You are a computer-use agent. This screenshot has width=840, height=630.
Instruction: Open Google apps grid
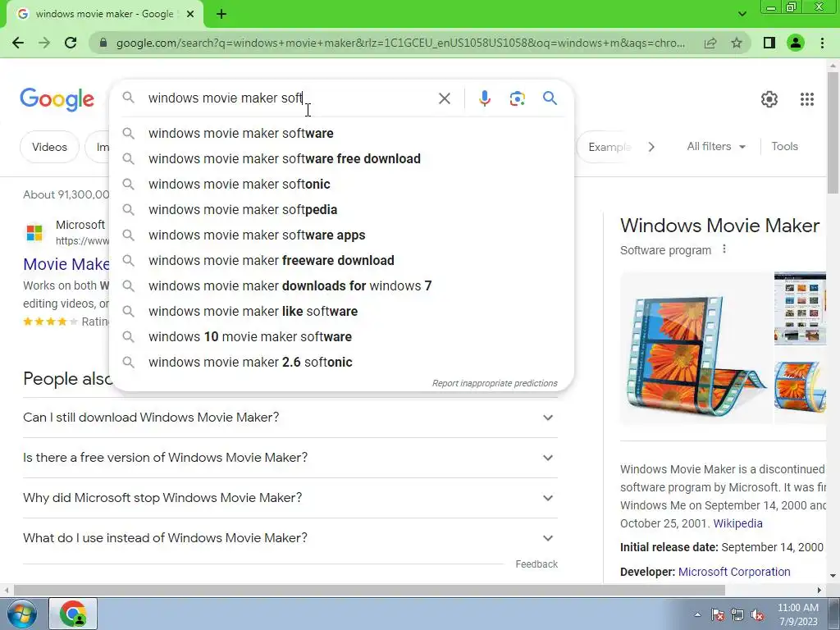tap(807, 99)
